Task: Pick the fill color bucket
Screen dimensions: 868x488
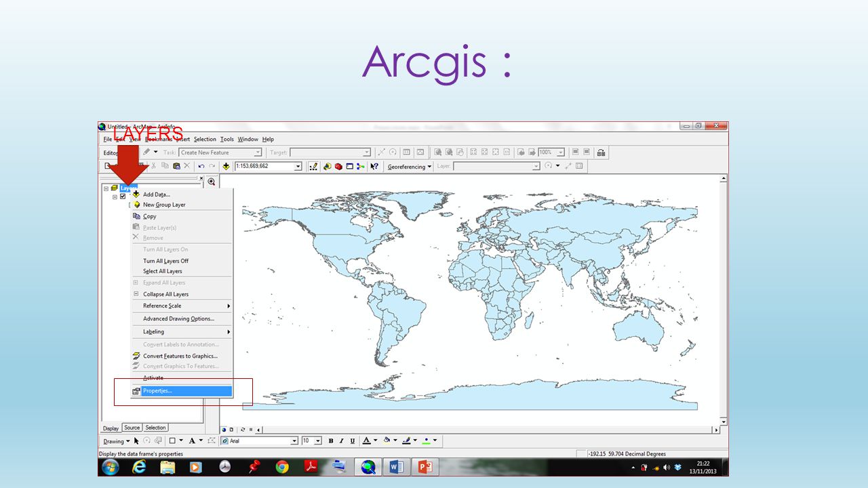Action: coord(387,441)
